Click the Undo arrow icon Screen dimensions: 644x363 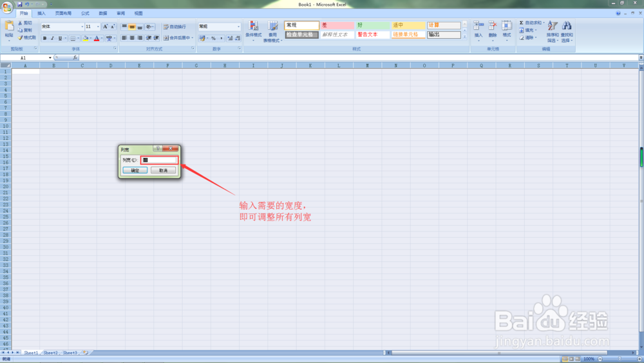(x=27, y=4)
